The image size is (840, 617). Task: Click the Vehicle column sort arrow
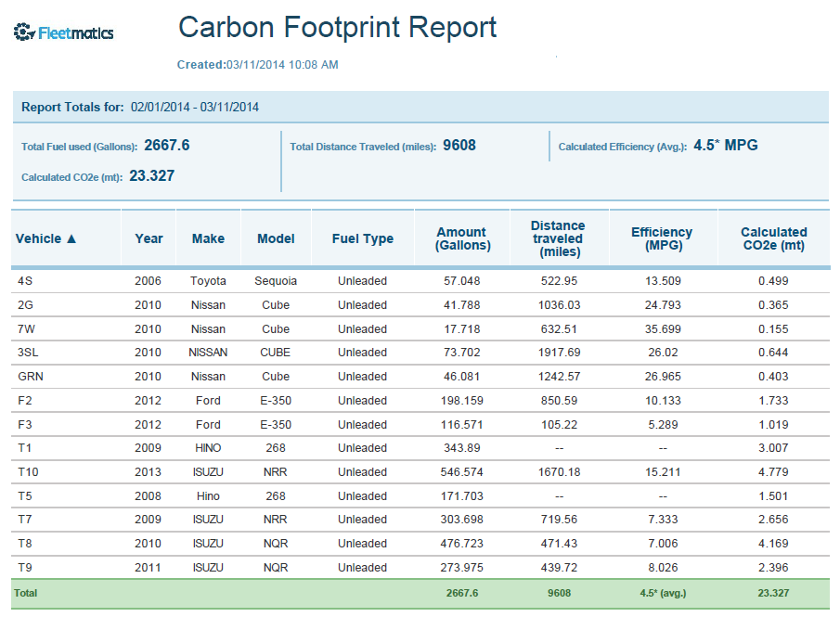71,239
